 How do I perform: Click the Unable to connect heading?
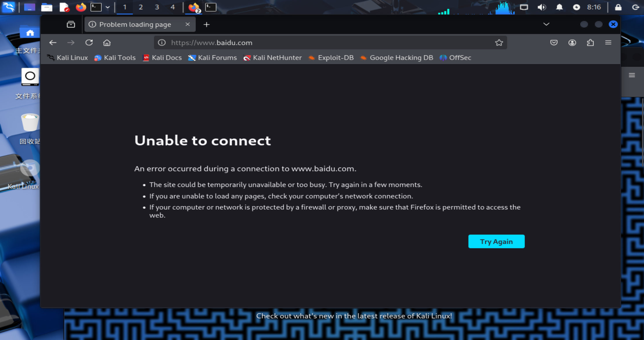(x=203, y=141)
